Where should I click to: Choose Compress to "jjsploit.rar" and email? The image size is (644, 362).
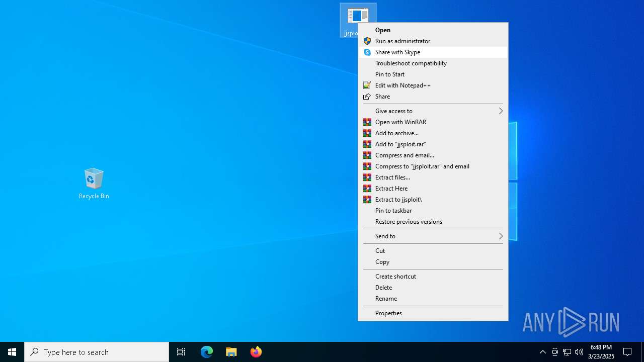point(433,166)
